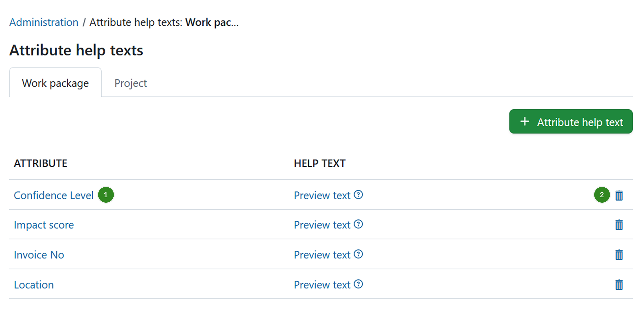Screen dimensions: 644x323
Task: Open the Location attribute
Action: (x=34, y=284)
